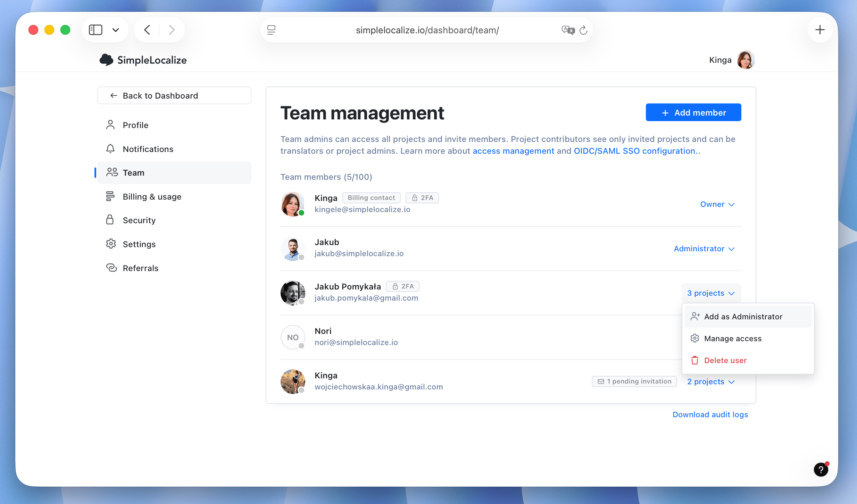Click the 2FA badge next to Kinga owner
Image resolution: width=857 pixels, height=504 pixels.
click(x=422, y=198)
